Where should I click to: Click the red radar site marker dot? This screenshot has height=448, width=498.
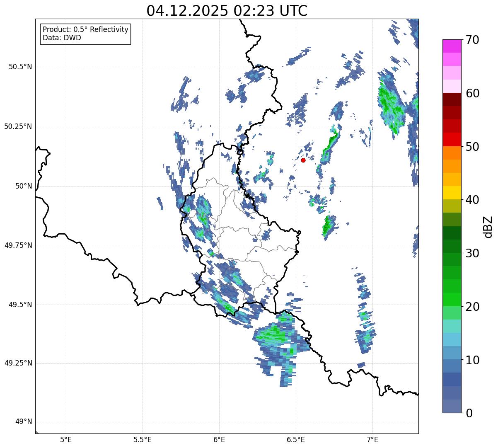tap(303, 160)
